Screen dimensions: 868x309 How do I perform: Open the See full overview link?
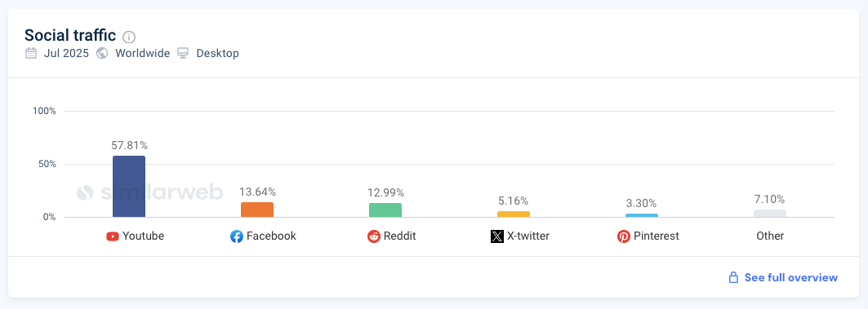pyautogui.click(x=791, y=277)
